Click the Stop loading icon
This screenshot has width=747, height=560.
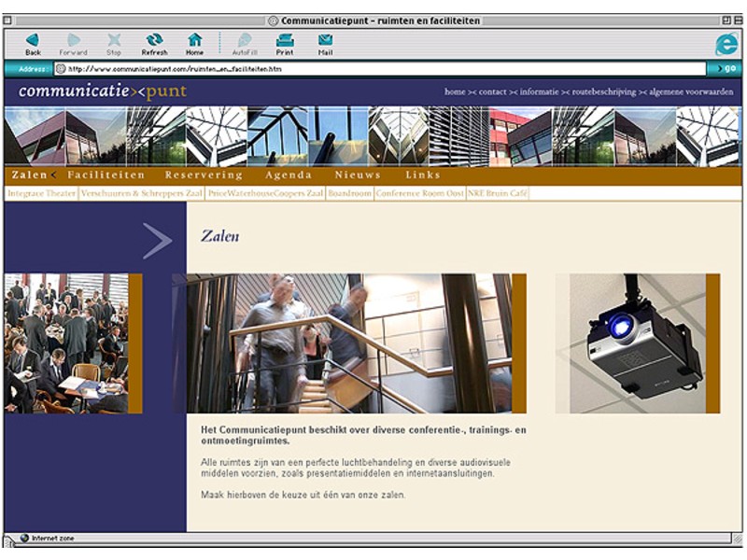[x=114, y=40]
